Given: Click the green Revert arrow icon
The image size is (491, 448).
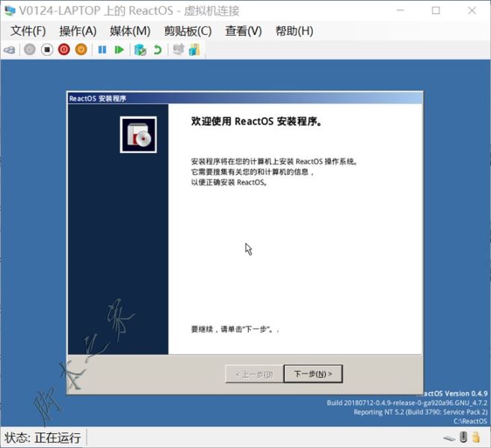Looking at the screenshot, I should [157, 50].
